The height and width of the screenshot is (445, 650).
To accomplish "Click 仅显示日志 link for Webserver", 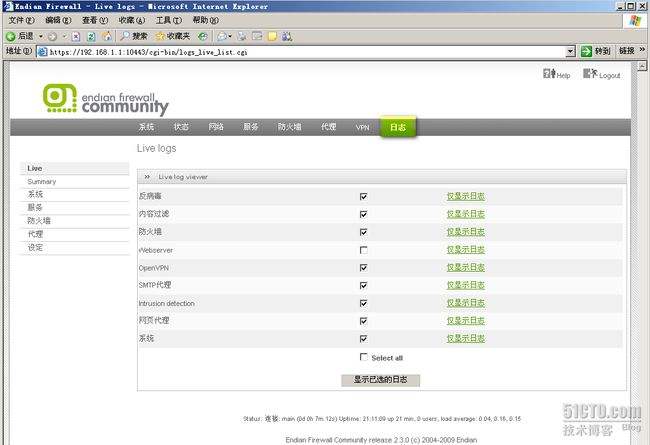I will click(466, 250).
